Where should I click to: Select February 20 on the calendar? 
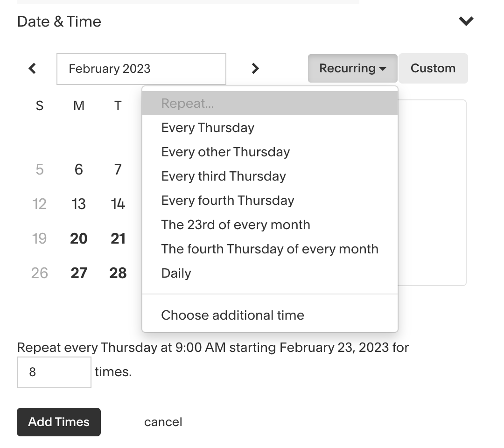point(78,238)
